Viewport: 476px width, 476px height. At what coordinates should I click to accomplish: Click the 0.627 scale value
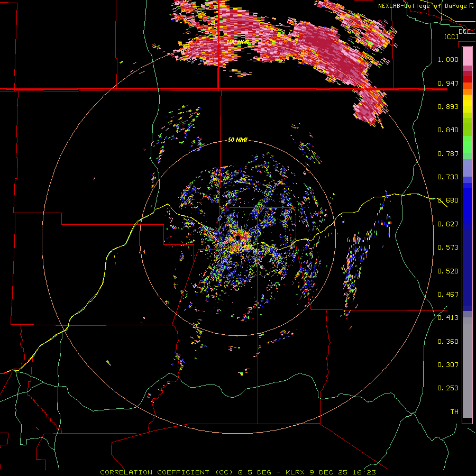448,224
